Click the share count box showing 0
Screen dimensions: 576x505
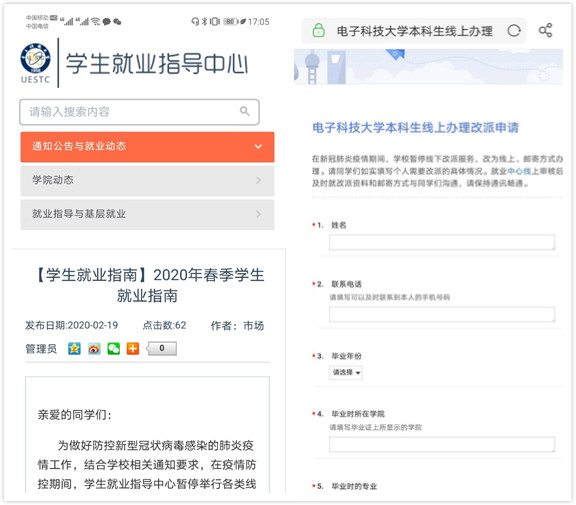click(162, 348)
